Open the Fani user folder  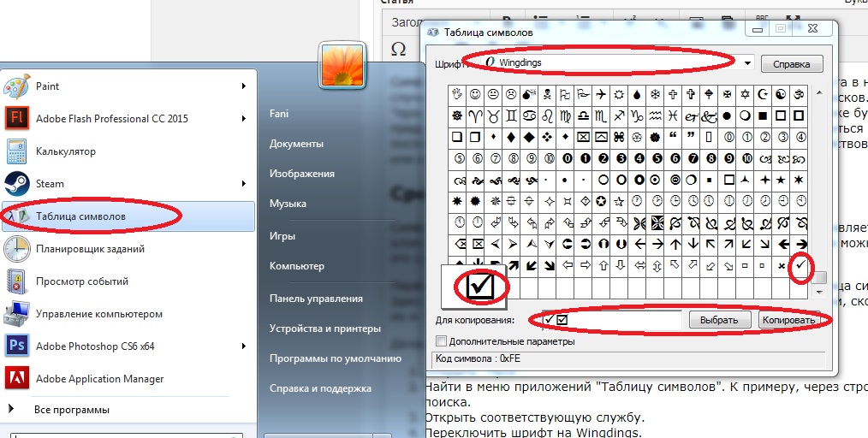pyautogui.click(x=279, y=114)
